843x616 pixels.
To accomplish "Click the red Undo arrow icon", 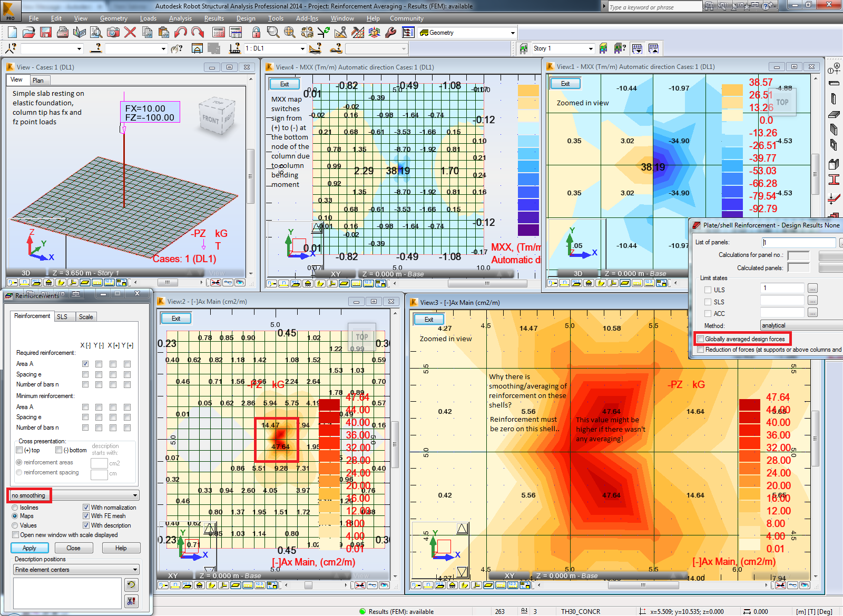I will (180, 33).
